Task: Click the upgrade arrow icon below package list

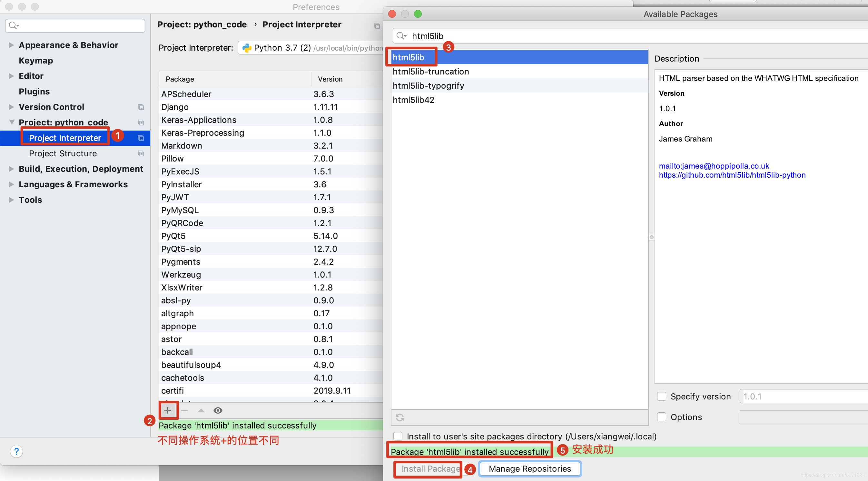Action: pyautogui.click(x=201, y=410)
